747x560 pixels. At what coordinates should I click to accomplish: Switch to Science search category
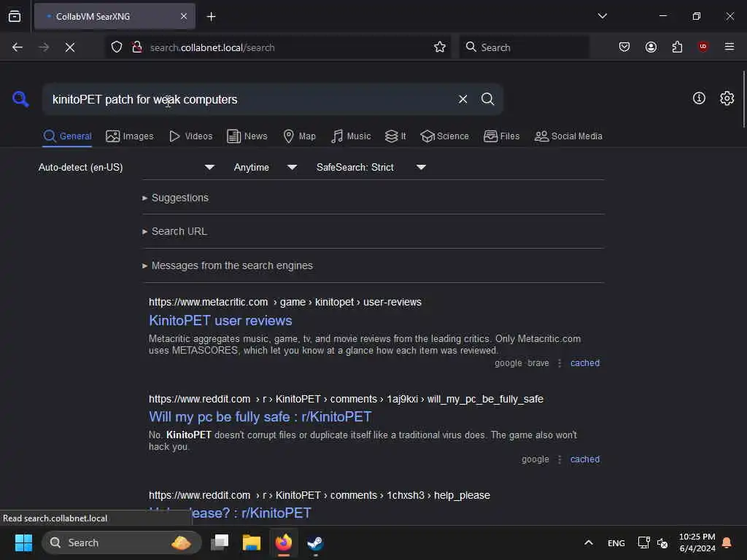click(444, 136)
